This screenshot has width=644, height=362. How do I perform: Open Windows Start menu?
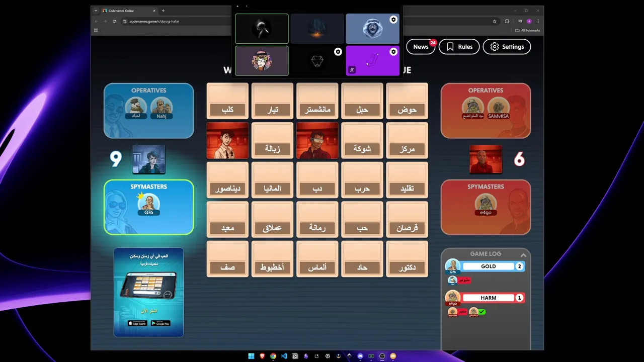click(x=251, y=356)
